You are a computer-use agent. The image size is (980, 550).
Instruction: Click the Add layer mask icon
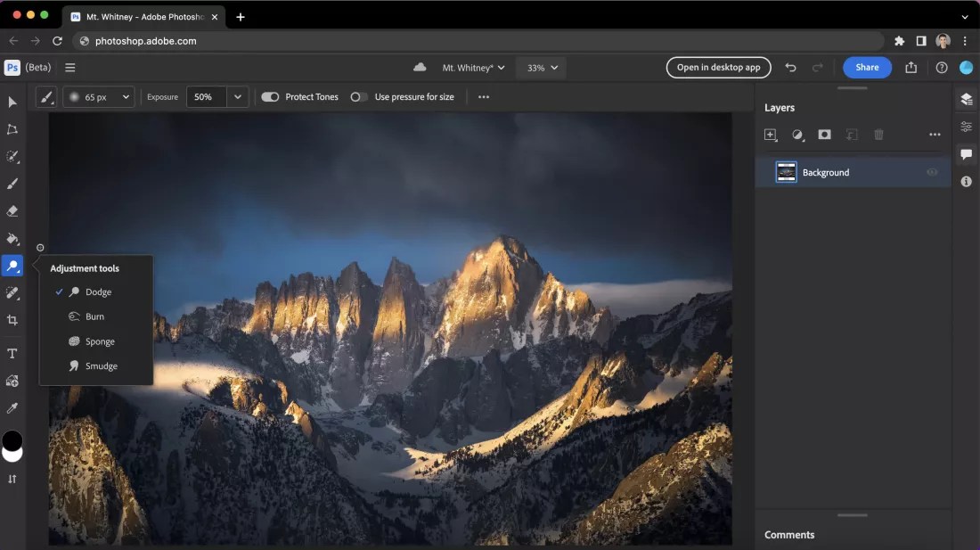tap(824, 135)
